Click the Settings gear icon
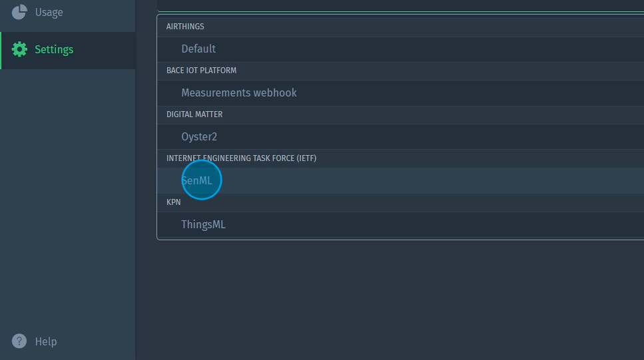644x360 pixels. coord(19,49)
